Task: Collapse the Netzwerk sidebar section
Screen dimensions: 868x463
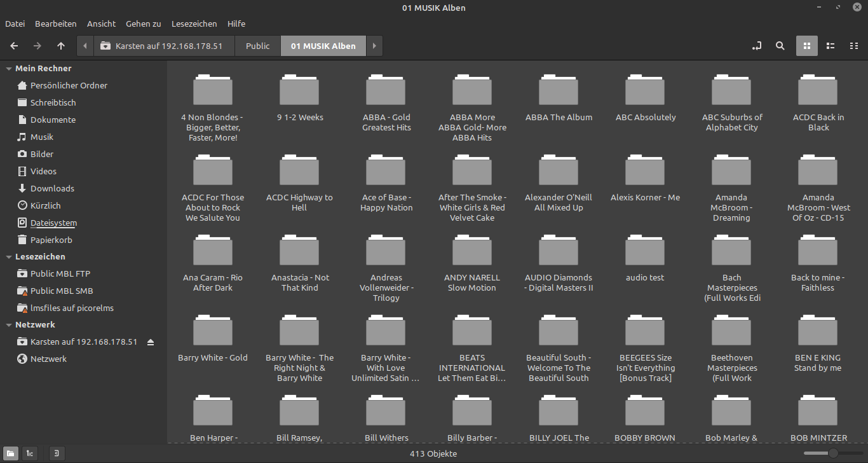Action: [9, 325]
